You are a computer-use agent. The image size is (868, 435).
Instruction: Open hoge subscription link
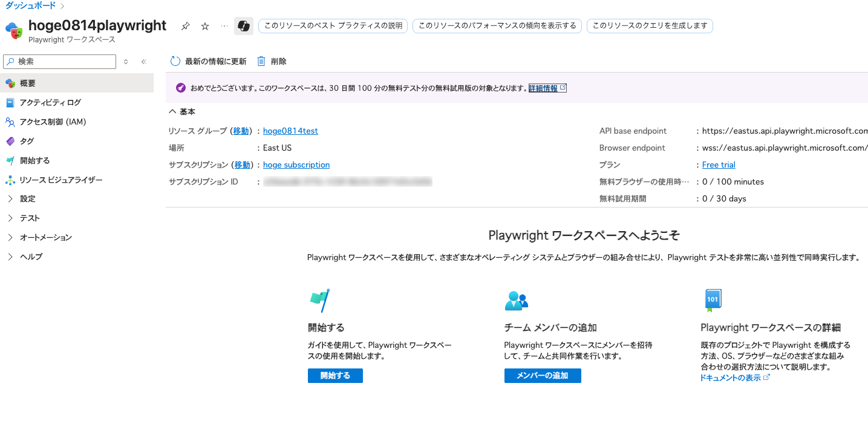[x=296, y=165]
